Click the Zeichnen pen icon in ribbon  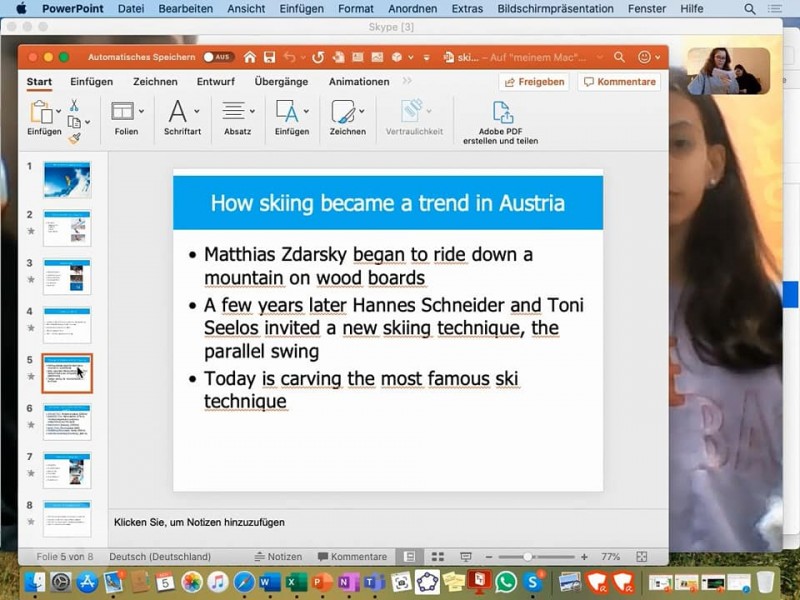(346, 118)
